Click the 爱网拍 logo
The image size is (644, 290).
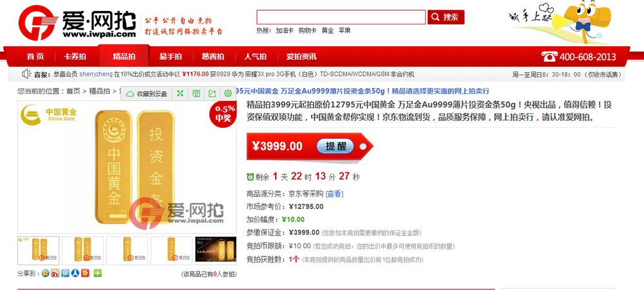(x=77, y=23)
